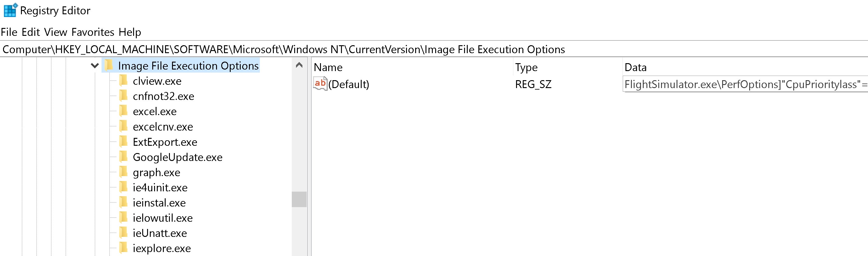Image resolution: width=868 pixels, height=256 pixels.
Task: Open the File menu
Action: 9,32
